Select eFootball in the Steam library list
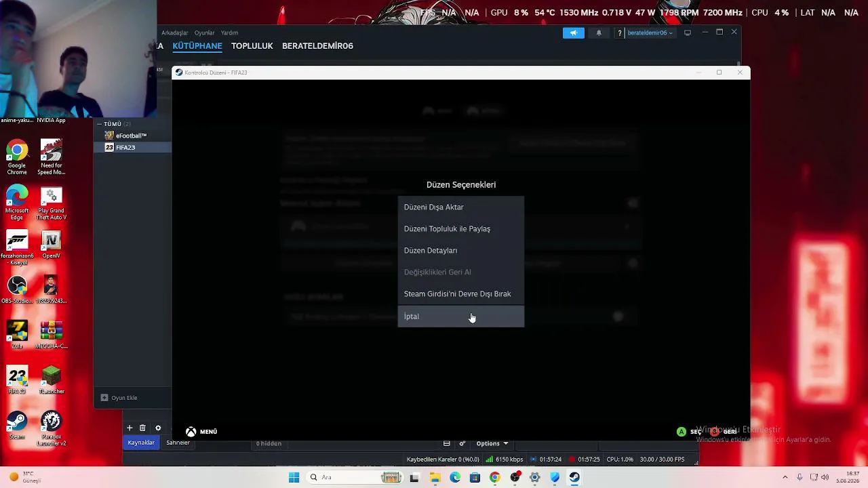Image resolution: width=868 pixels, height=488 pixels. (132, 136)
